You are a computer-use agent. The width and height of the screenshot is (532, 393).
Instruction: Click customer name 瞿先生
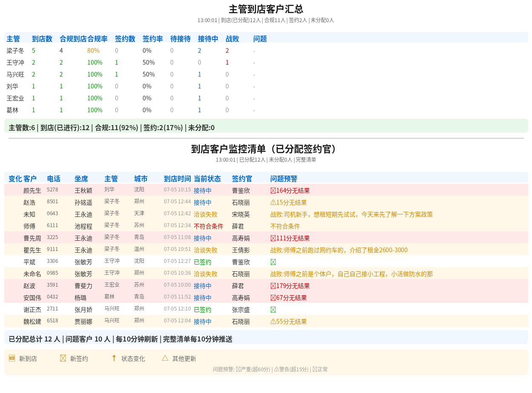(32, 250)
